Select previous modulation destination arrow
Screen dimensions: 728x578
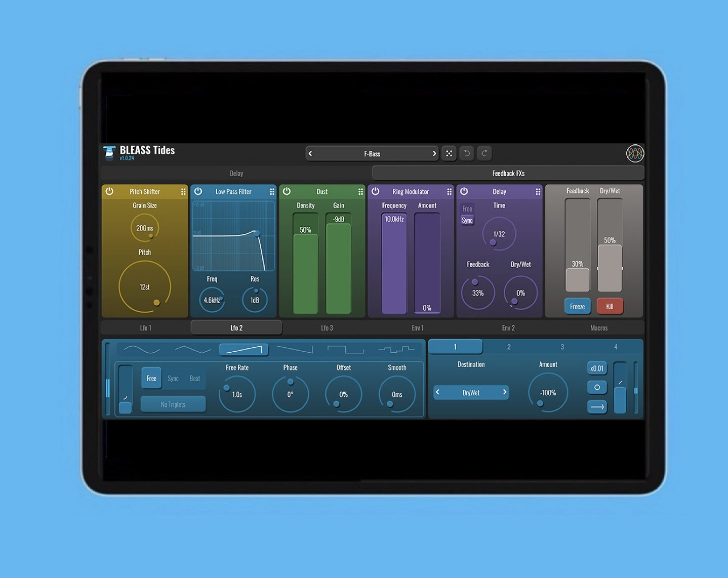click(438, 392)
